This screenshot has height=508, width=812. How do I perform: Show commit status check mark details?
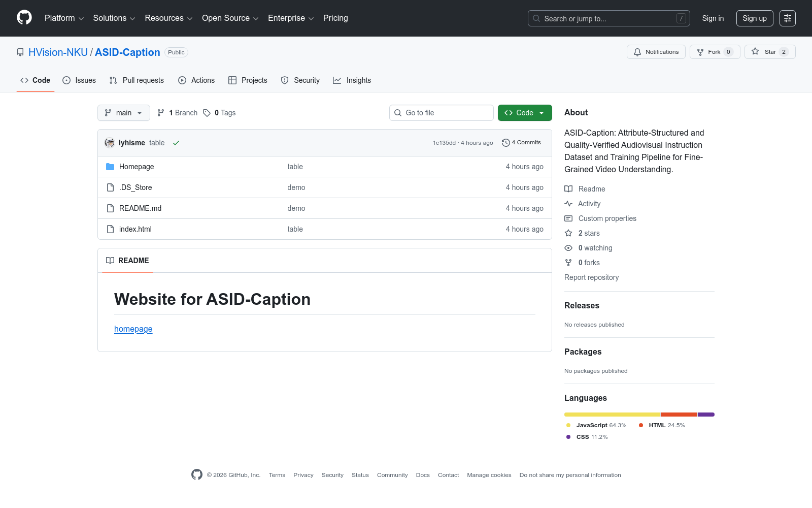click(x=176, y=143)
